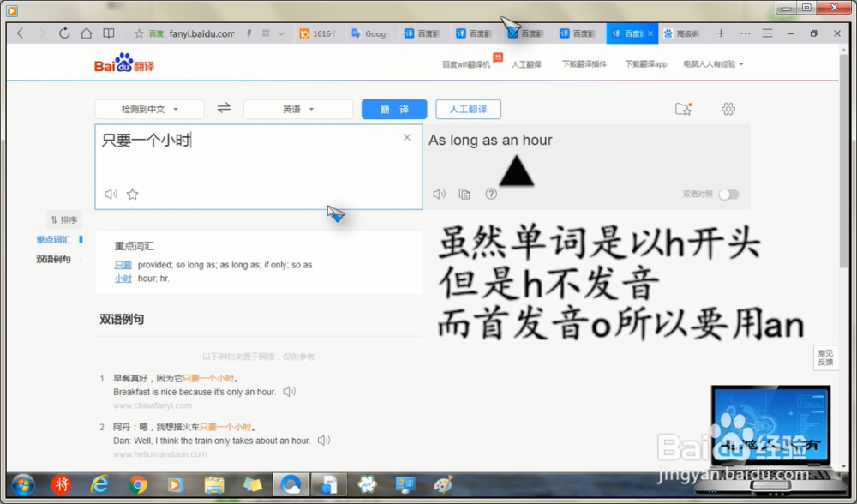Viewport: 857px width, 504px height.
Task: Expand the address bar dropdown arrow
Action: point(281,34)
